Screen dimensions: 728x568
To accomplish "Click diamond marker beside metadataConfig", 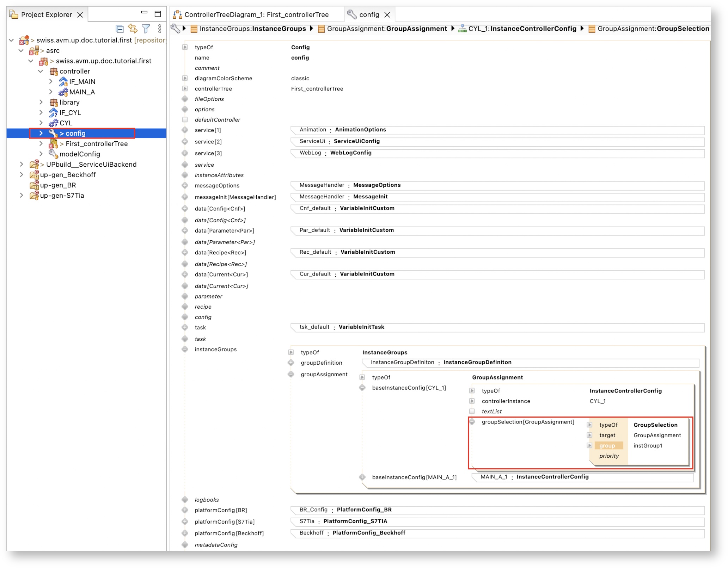I will 185,544.
